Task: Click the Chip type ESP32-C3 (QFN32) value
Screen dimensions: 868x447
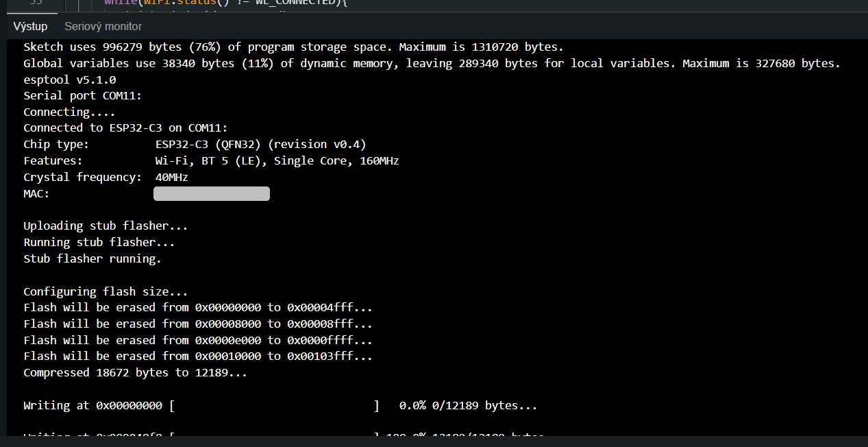Action: click(x=260, y=145)
